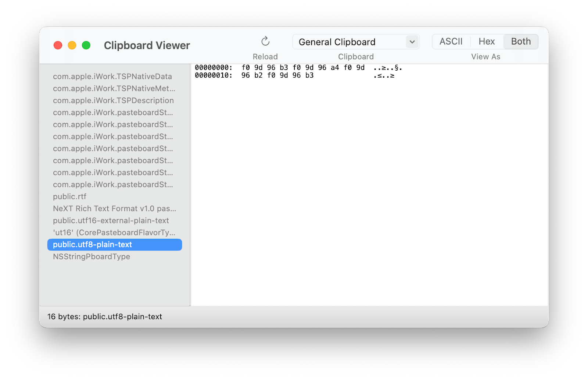Screen dimensions: 588x380
Task: Select the 'ut16' CorePasteboardFlavorType entry
Action: (114, 232)
